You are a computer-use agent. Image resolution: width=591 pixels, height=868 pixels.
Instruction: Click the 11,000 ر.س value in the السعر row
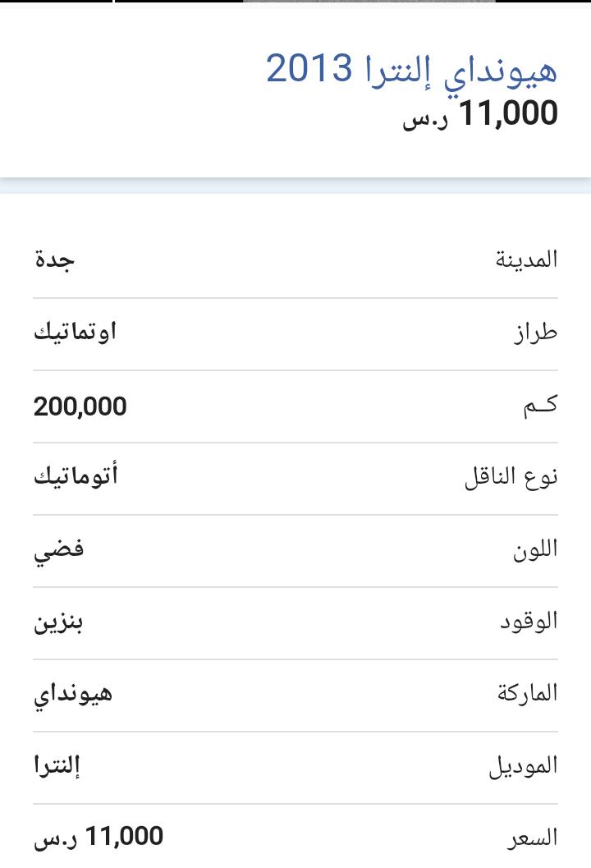98,837
